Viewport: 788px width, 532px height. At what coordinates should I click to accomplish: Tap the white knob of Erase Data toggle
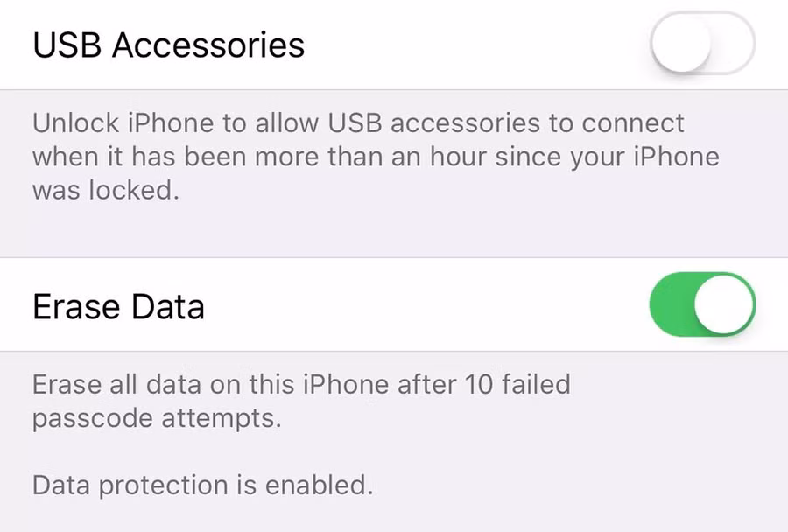(x=724, y=304)
